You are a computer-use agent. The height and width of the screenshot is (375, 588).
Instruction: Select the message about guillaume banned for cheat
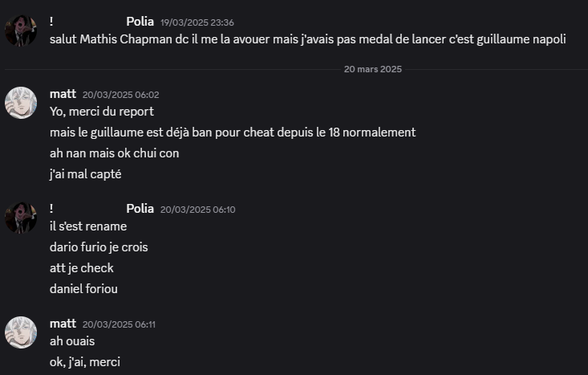click(233, 132)
